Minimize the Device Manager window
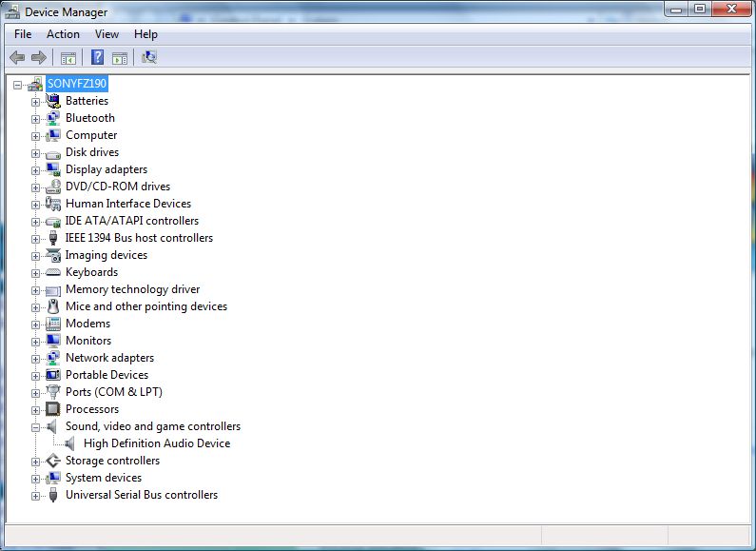 click(676, 10)
